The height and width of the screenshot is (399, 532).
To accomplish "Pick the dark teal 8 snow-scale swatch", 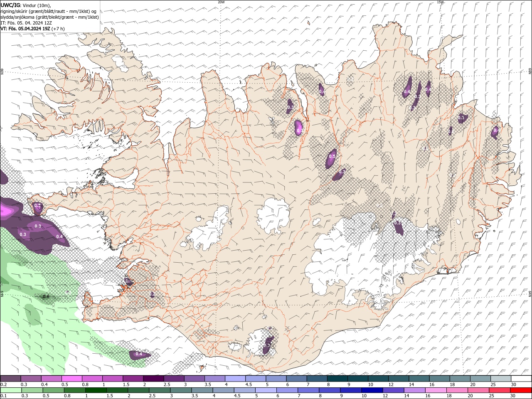I will [337, 379].
